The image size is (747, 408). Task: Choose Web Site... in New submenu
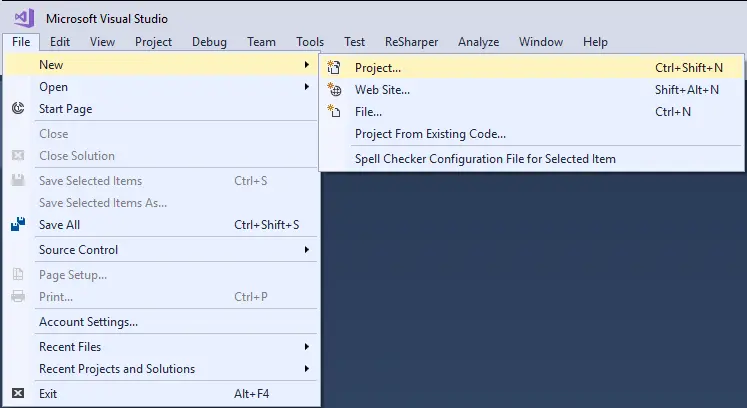tap(532, 90)
